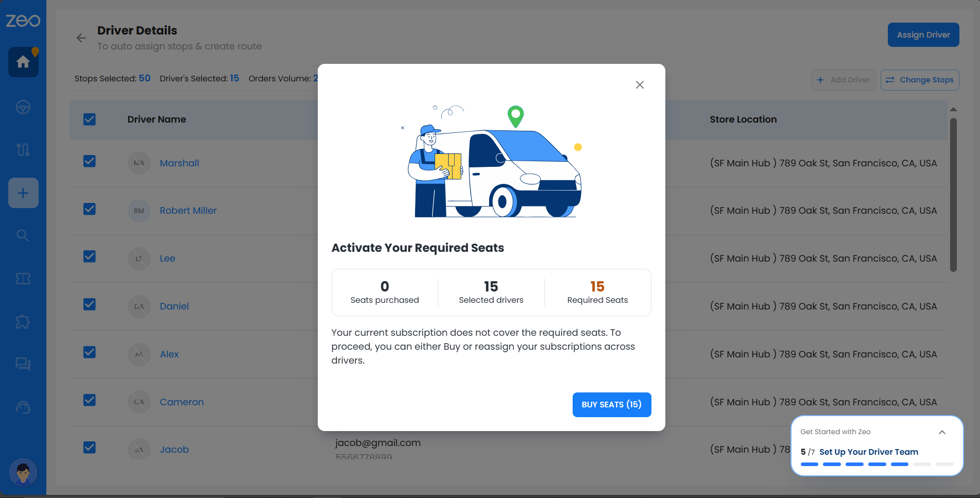Open the steering wheel drivers icon

(23, 107)
